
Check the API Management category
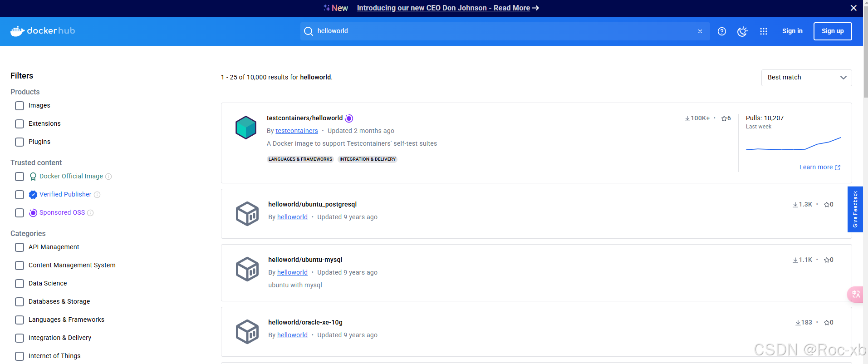[x=20, y=247]
